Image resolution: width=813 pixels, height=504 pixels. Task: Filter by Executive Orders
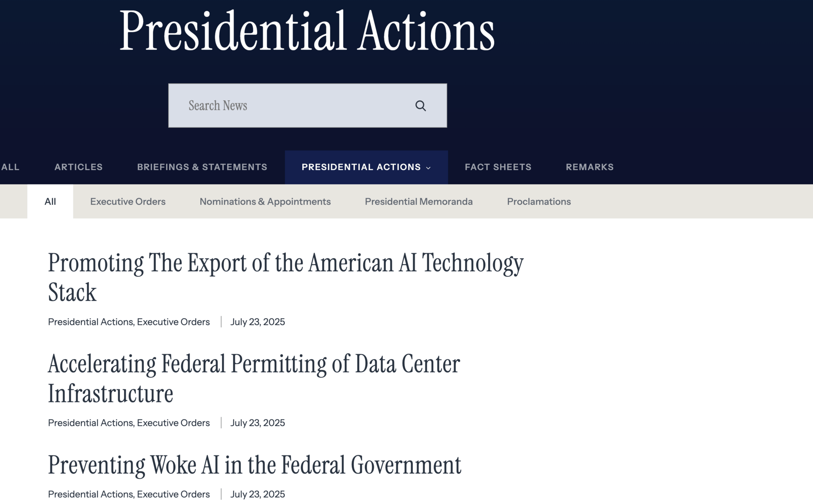(128, 201)
